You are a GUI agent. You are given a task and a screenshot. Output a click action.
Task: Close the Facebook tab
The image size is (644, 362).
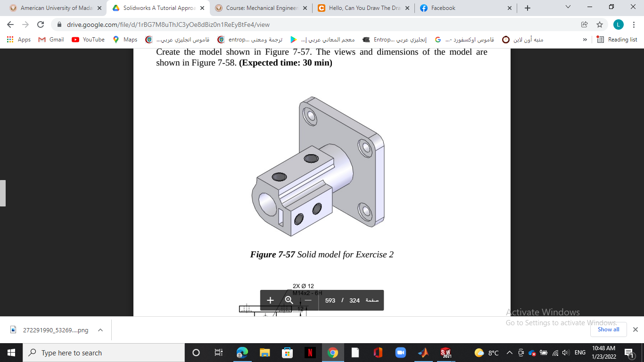(x=510, y=8)
